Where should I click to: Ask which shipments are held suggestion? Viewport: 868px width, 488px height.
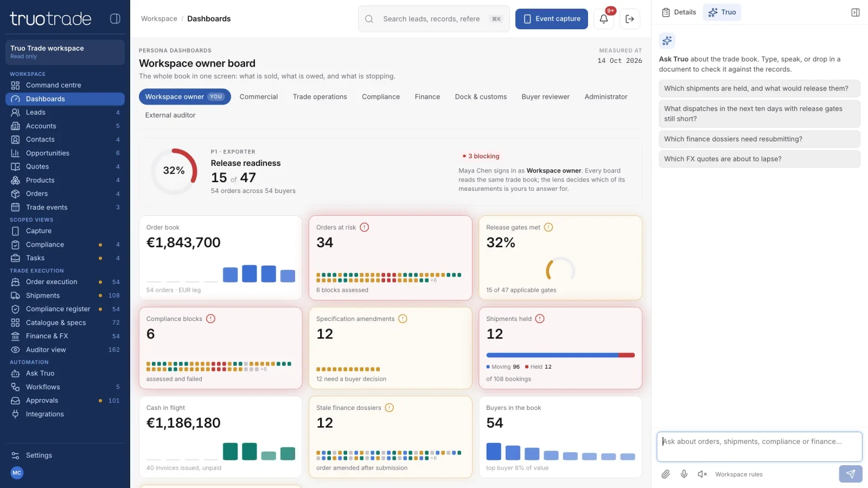pos(759,88)
